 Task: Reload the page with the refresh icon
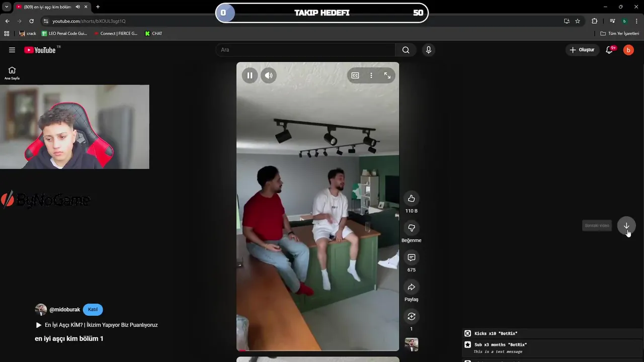coord(31,21)
